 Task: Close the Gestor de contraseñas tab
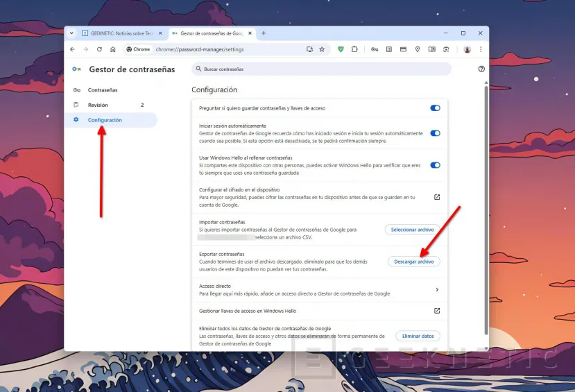pos(250,33)
